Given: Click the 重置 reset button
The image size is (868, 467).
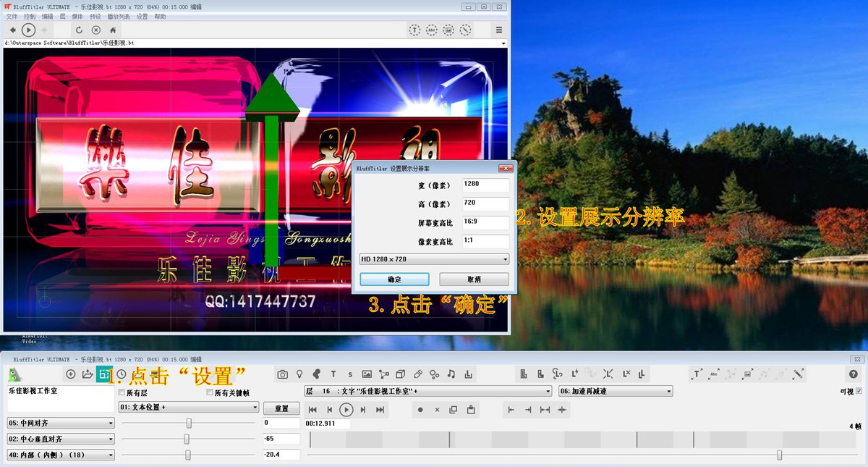Looking at the screenshot, I should pyautogui.click(x=281, y=408).
